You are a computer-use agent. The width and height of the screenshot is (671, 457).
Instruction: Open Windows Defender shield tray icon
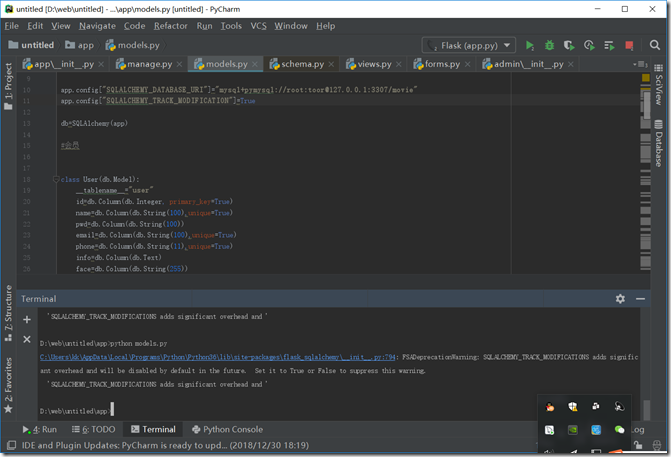coord(573,407)
